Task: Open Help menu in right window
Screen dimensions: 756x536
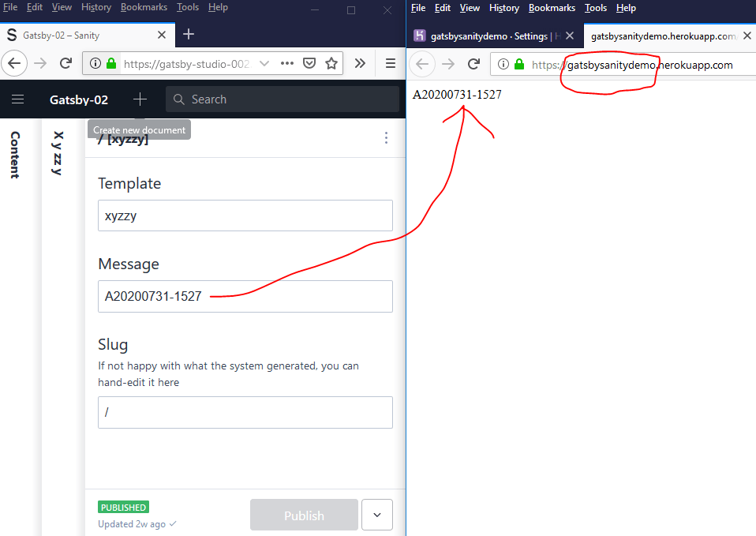Action: [626, 8]
